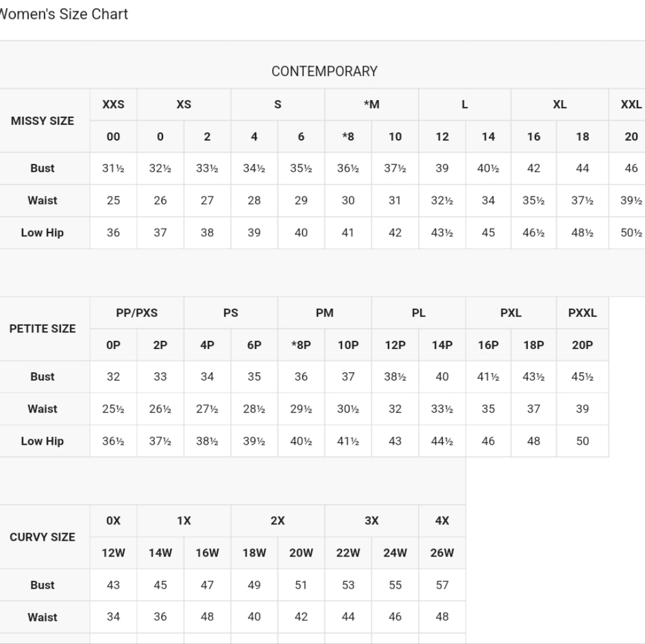Select the MISSY SIZE row header
This screenshot has height=644, width=645.
pyautogui.click(x=43, y=121)
